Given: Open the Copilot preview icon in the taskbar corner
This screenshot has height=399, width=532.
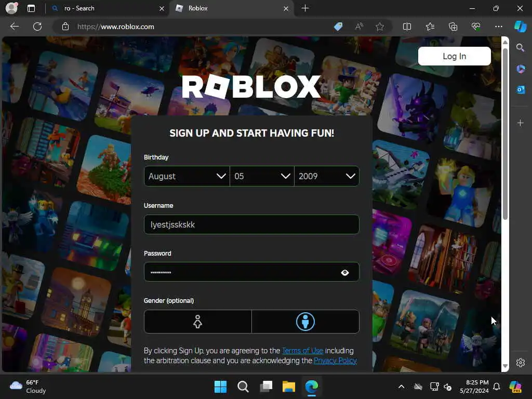Looking at the screenshot, I should click(x=515, y=387).
